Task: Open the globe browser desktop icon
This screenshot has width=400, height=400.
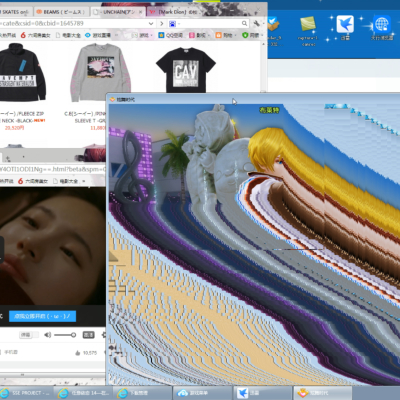Action: point(382,28)
